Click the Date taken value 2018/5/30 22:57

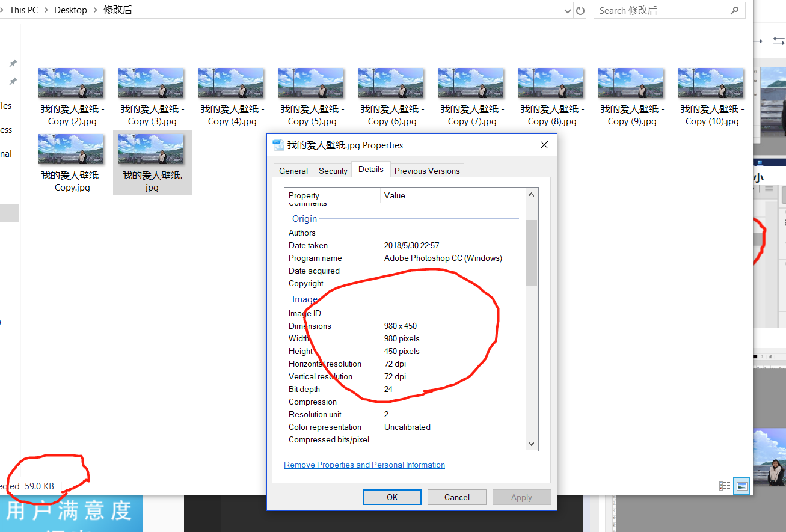(412, 245)
